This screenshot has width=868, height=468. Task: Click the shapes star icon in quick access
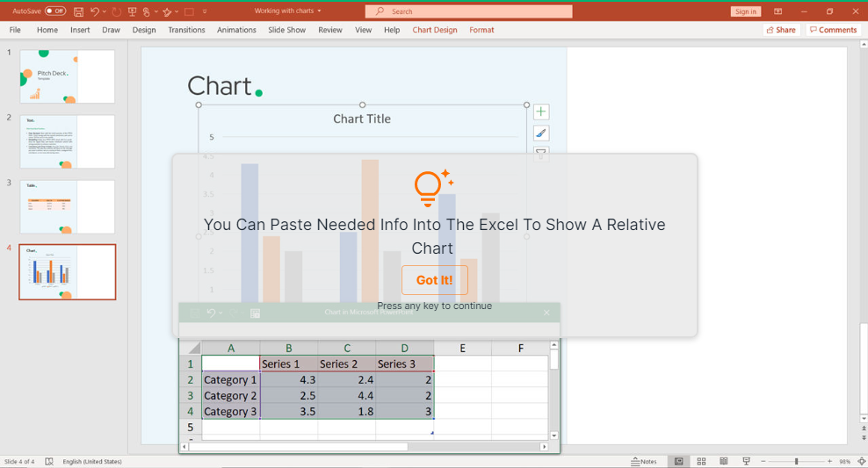pos(167,11)
